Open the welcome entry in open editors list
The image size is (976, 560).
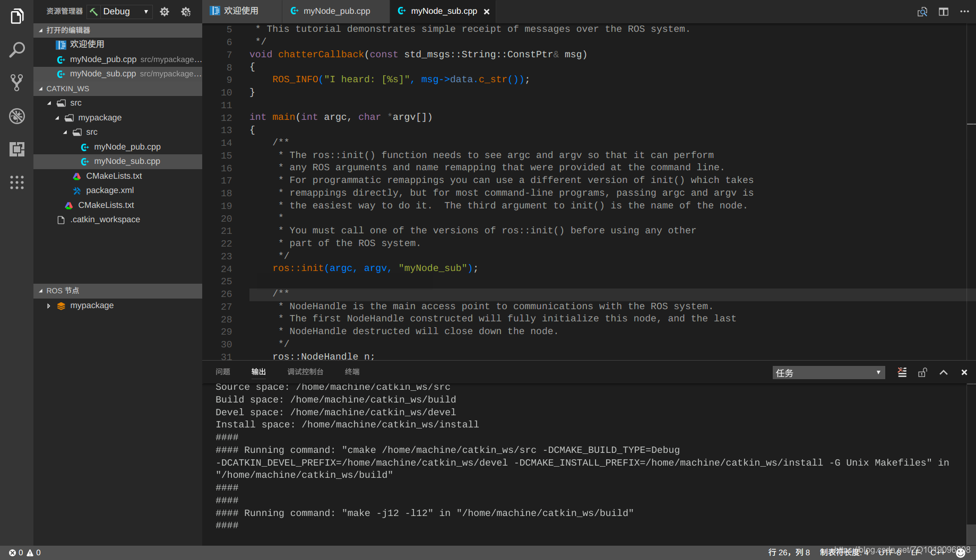click(118, 45)
